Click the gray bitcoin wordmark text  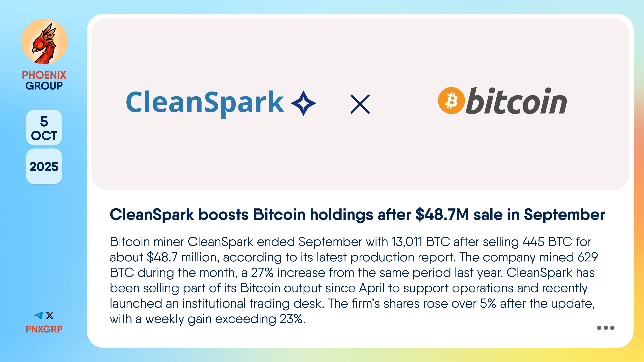(x=516, y=102)
